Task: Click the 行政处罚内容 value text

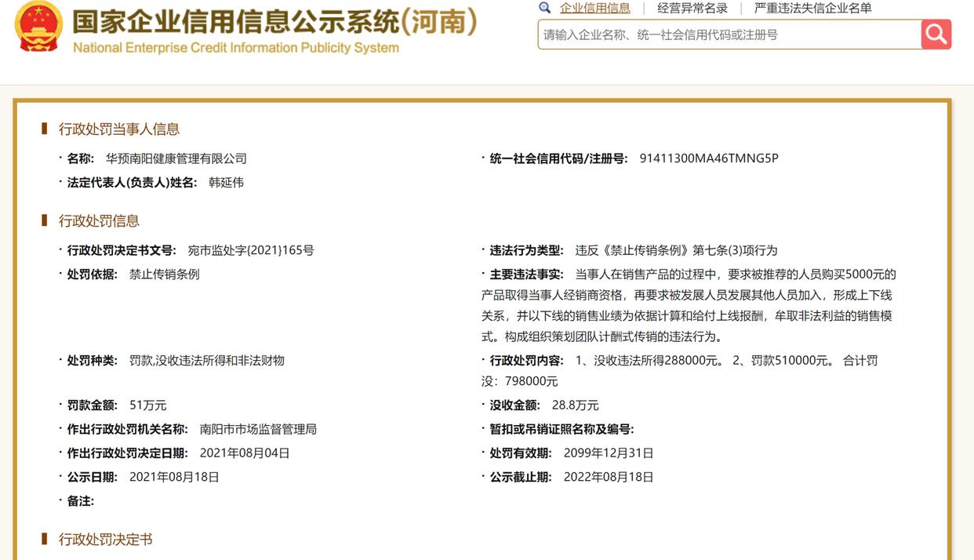Action: click(x=680, y=371)
